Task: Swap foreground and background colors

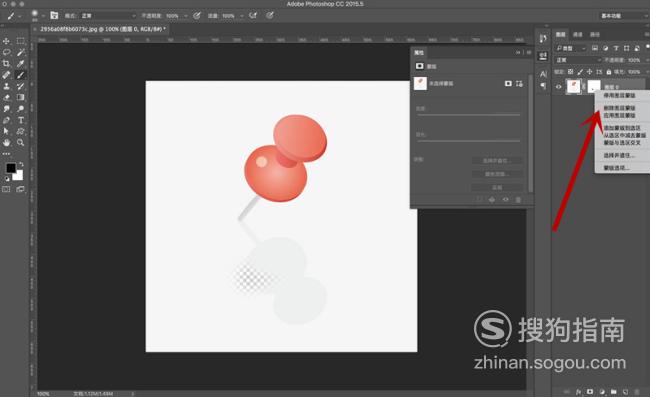Action: [21, 165]
